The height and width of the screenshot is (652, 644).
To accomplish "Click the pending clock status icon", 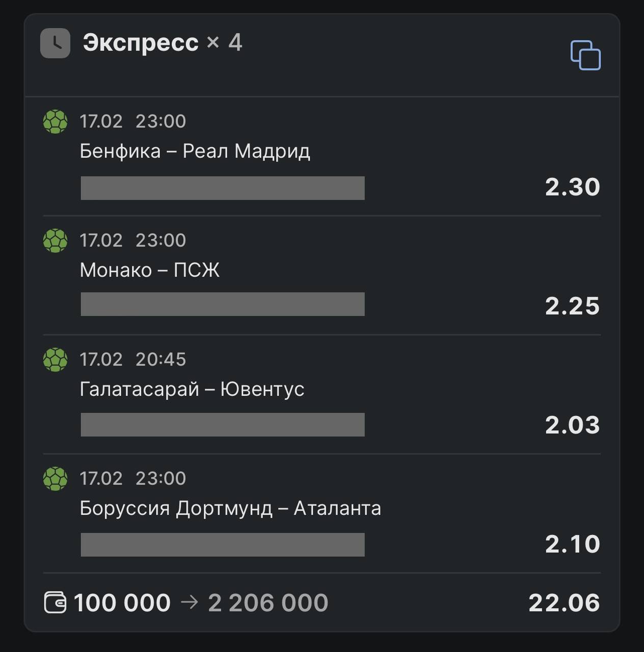I will coord(55,43).
